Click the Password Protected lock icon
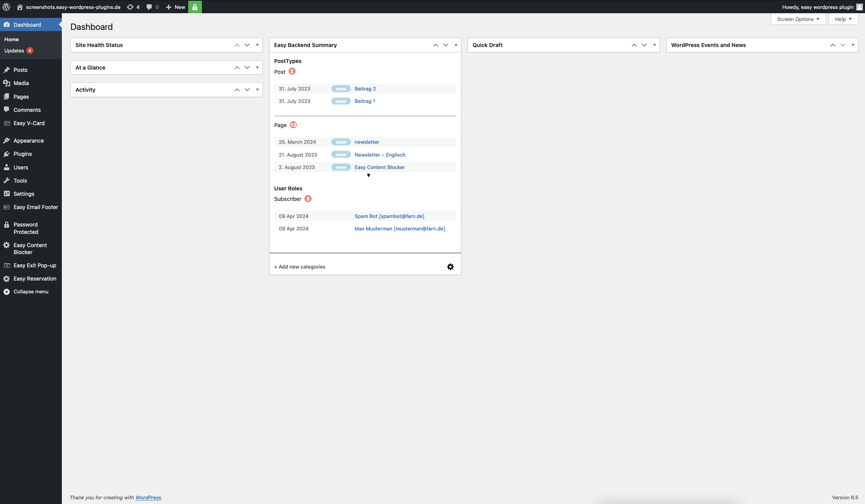This screenshot has width=865, height=504. click(7, 225)
